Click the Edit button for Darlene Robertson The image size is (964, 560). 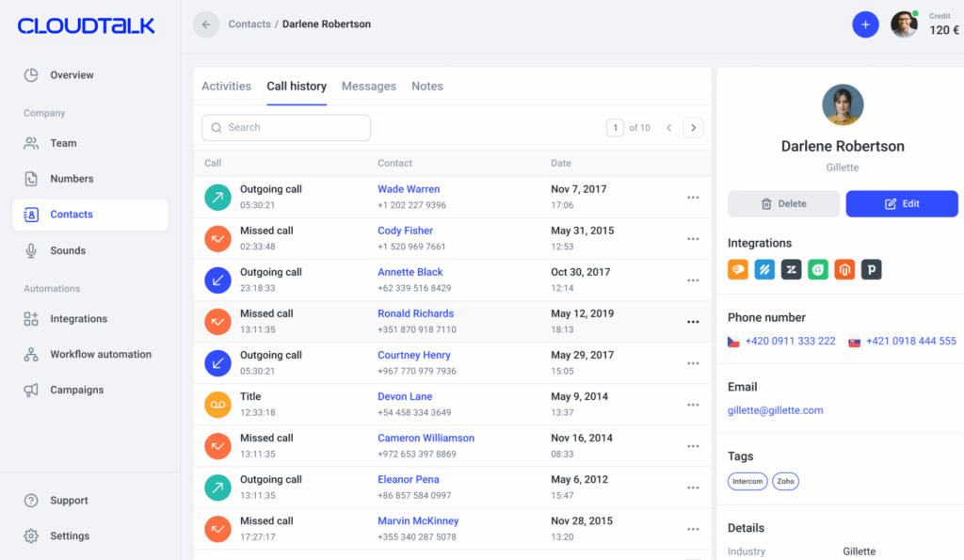click(901, 203)
